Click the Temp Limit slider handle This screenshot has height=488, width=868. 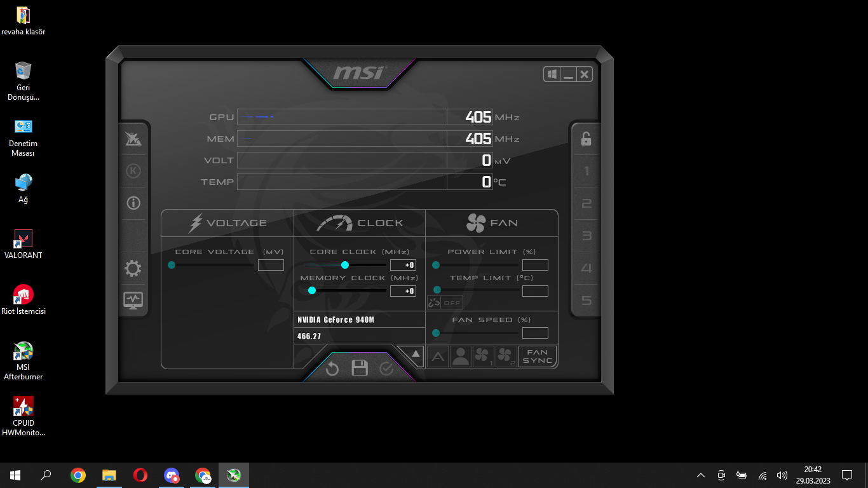point(437,290)
